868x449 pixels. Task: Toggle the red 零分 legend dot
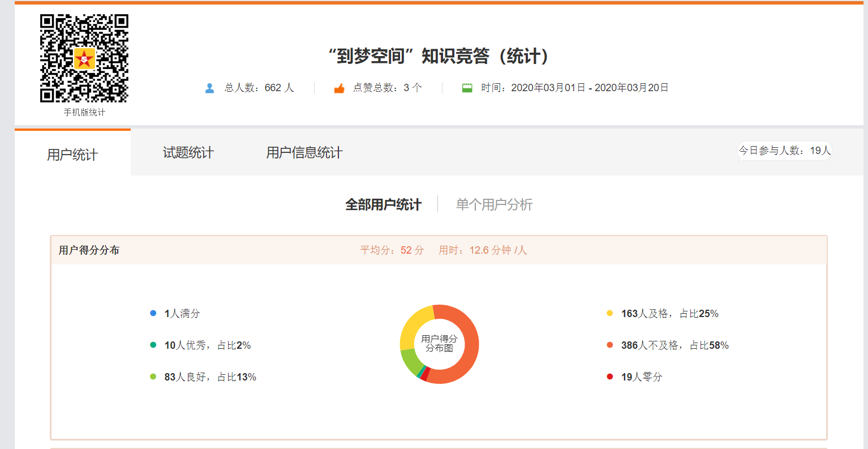(x=609, y=377)
